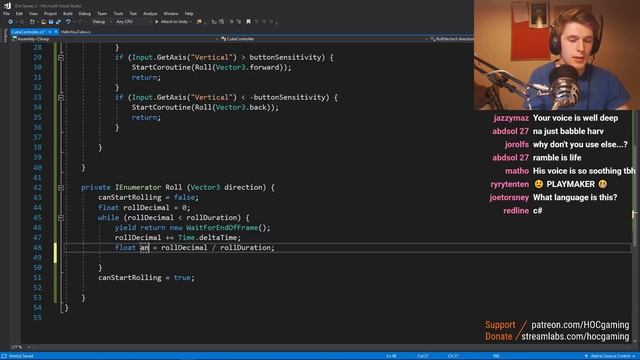
Task: Click the Navigate Backward toolbar icon
Action: (x=11, y=22)
